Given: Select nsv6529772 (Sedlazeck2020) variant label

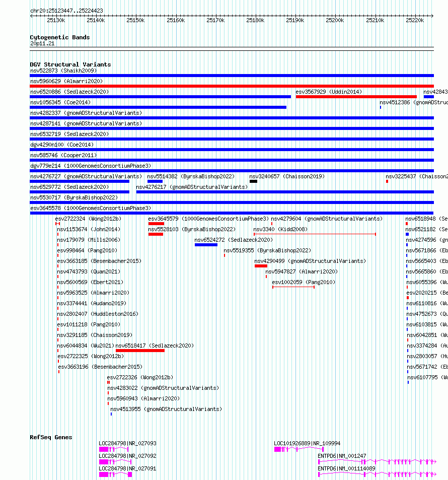Looking at the screenshot, I should (x=69, y=187).
